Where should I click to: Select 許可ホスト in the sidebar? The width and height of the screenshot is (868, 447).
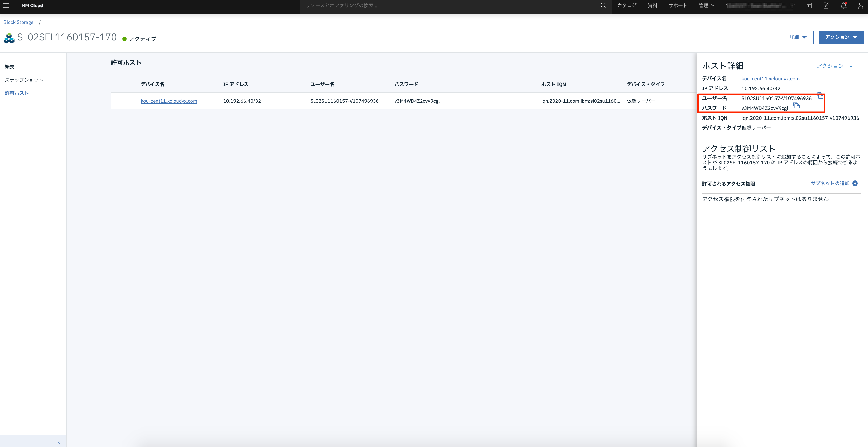tap(17, 93)
